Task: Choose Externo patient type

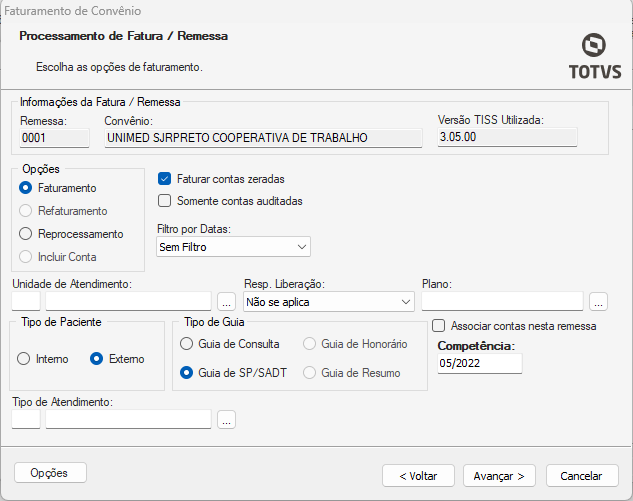Action: coord(98,359)
